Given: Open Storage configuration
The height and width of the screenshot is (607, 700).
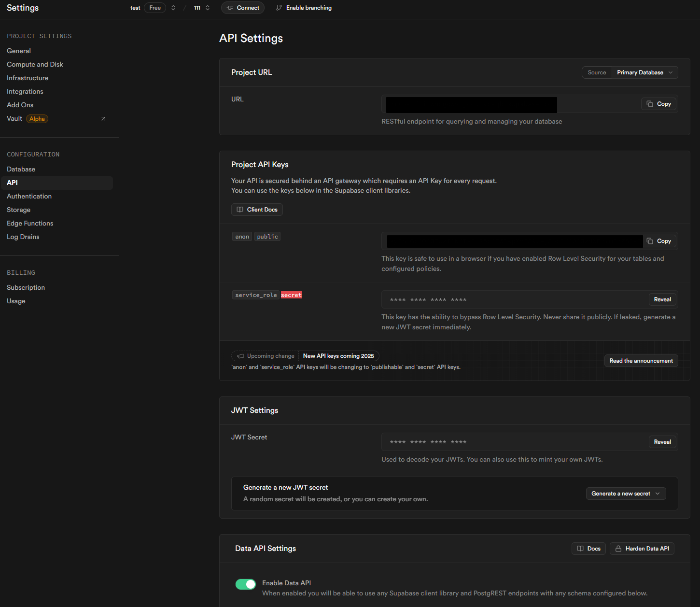Looking at the screenshot, I should (19, 210).
